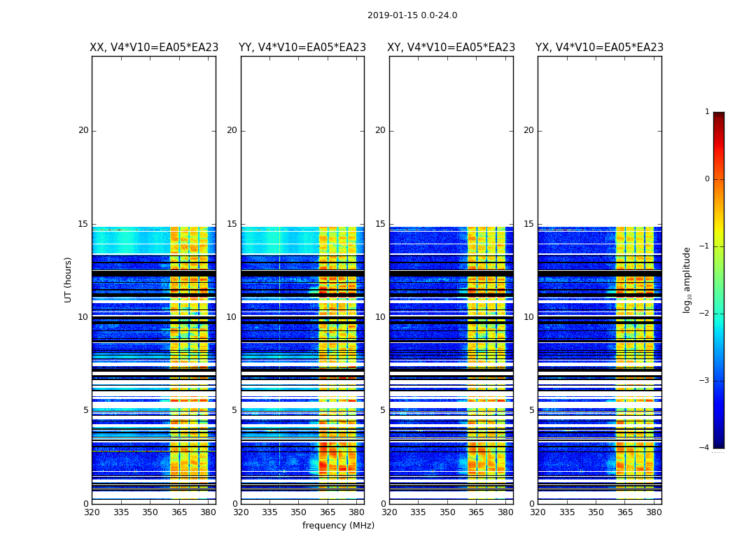Select the XX panel title text

[154, 48]
